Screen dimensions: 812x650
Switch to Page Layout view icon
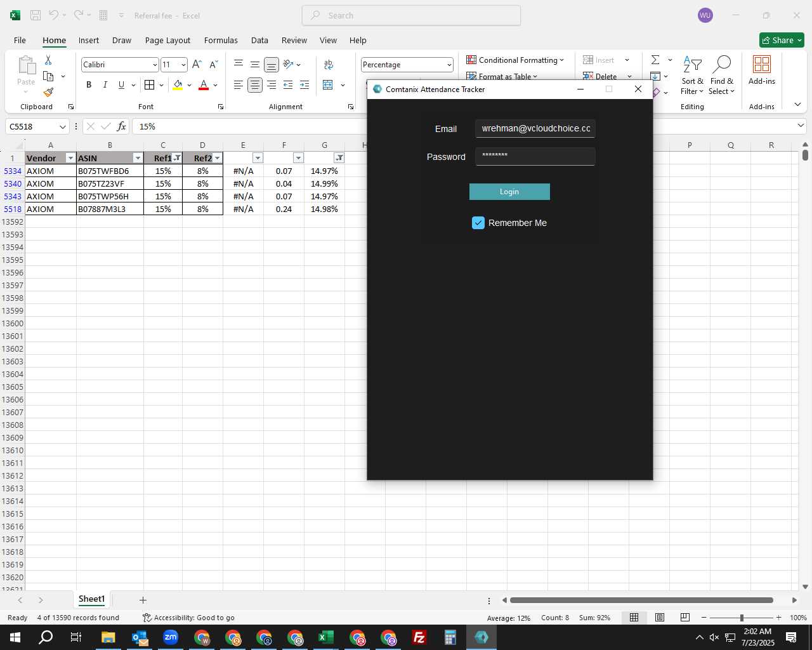[x=660, y=618]
